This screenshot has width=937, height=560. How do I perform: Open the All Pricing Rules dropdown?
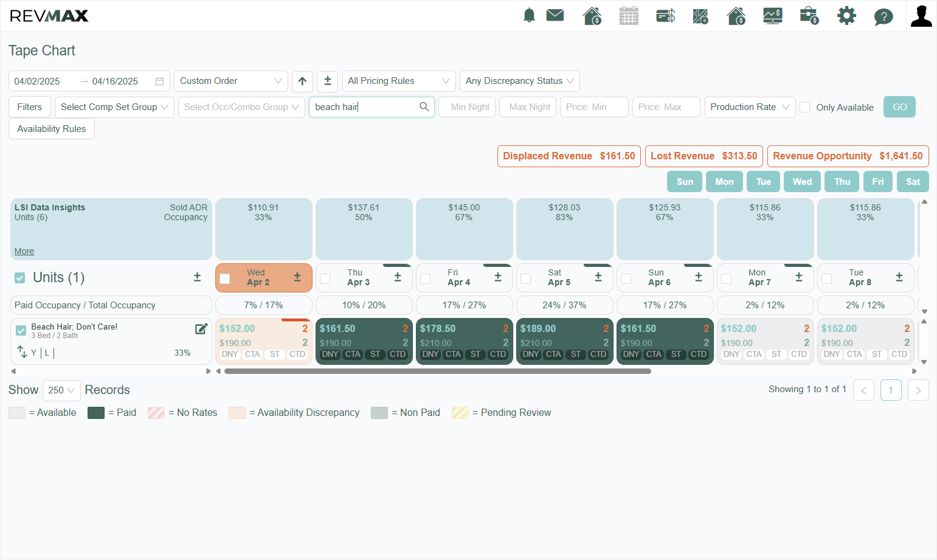coord(399,81)
